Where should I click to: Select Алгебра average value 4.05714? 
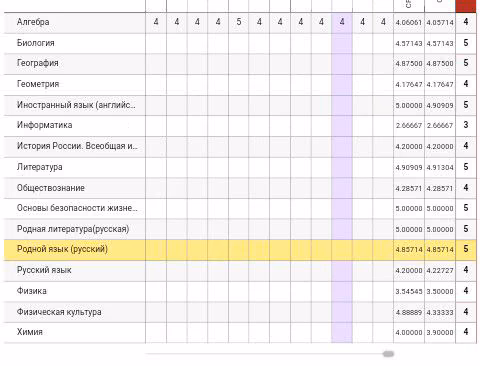click(x=440, y=23)
